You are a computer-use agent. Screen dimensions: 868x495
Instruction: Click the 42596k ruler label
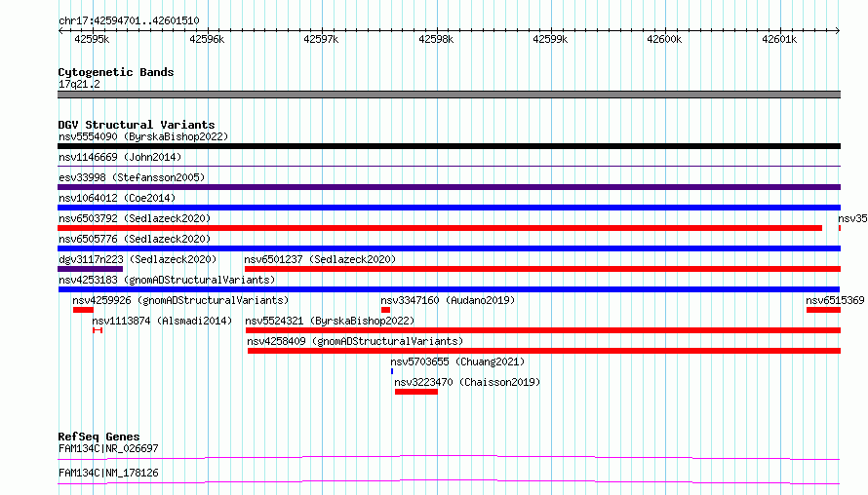pos(207,39)
